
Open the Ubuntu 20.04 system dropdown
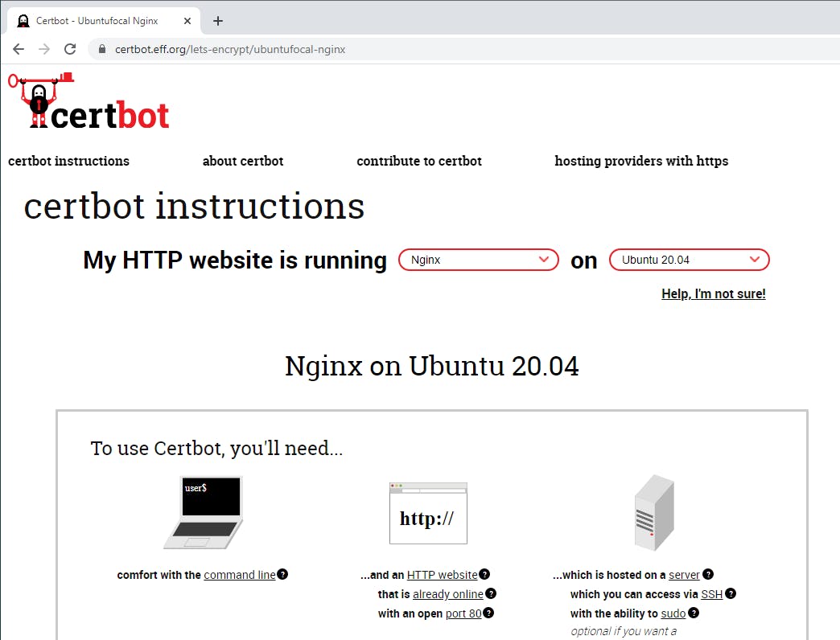point(689,260)
